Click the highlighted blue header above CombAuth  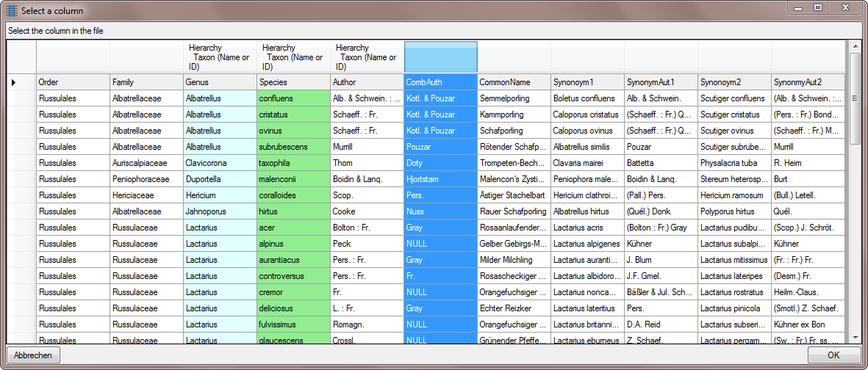(440, 57)
